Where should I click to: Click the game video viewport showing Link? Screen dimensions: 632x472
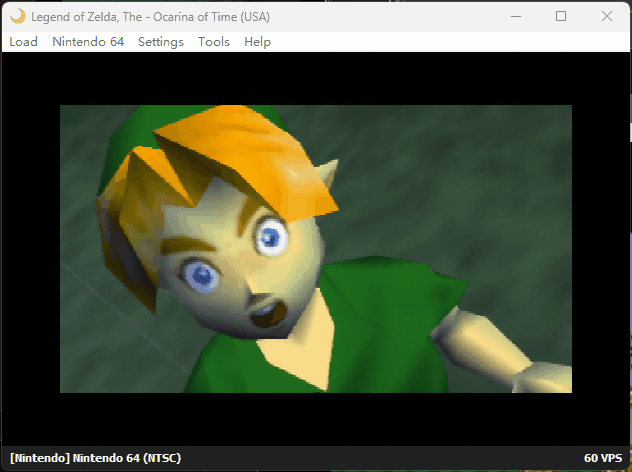316,249
